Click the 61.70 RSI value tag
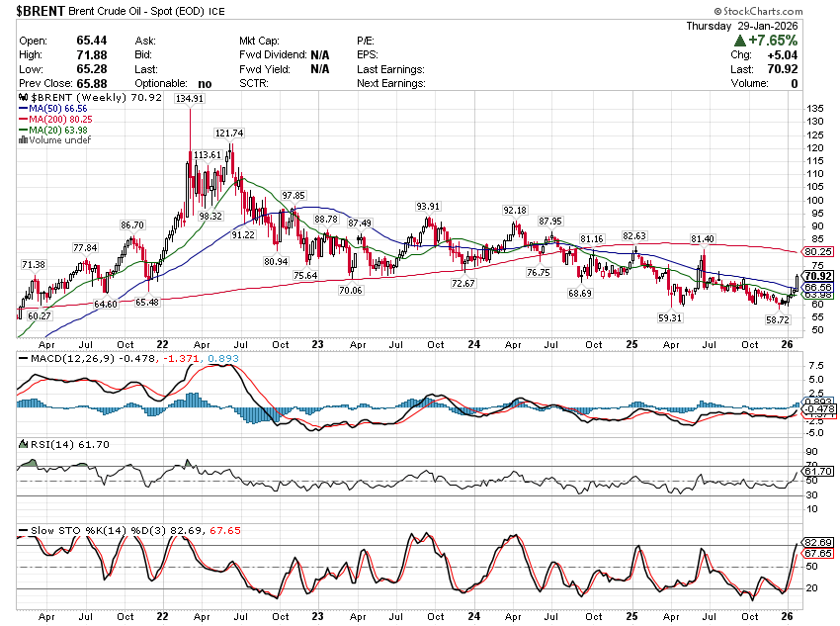This screenshot has height=626, width=840. click(x=820, y=473)
